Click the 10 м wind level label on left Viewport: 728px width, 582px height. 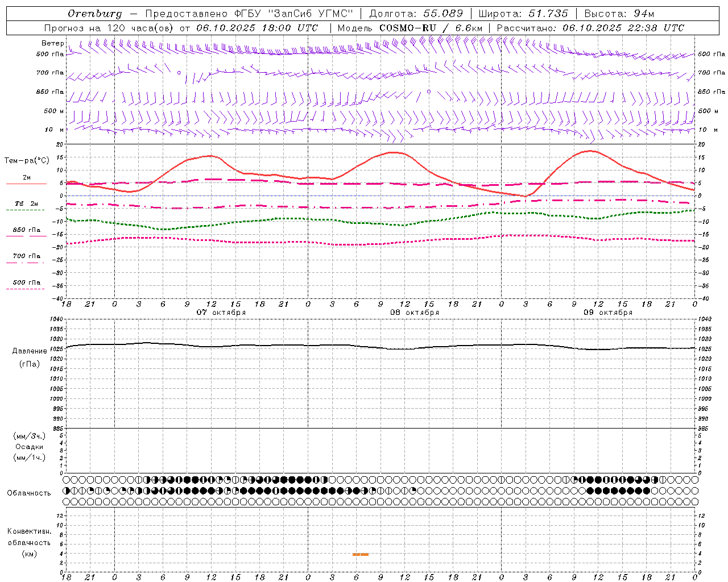54,130
